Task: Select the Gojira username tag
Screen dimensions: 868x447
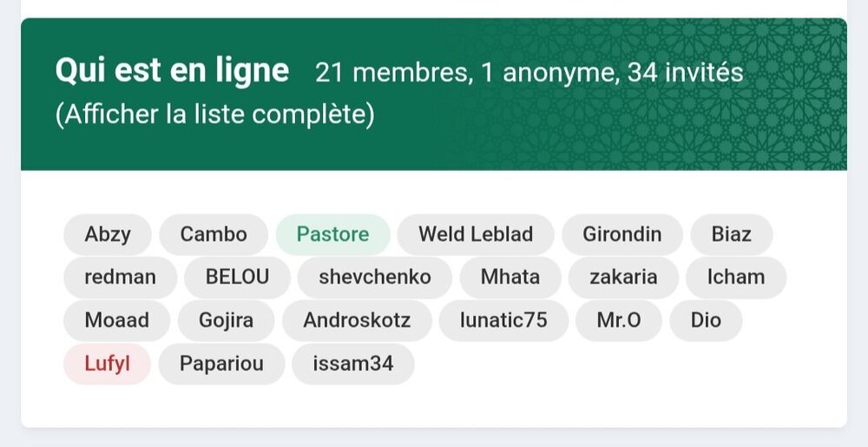Action: coord(226,320)
